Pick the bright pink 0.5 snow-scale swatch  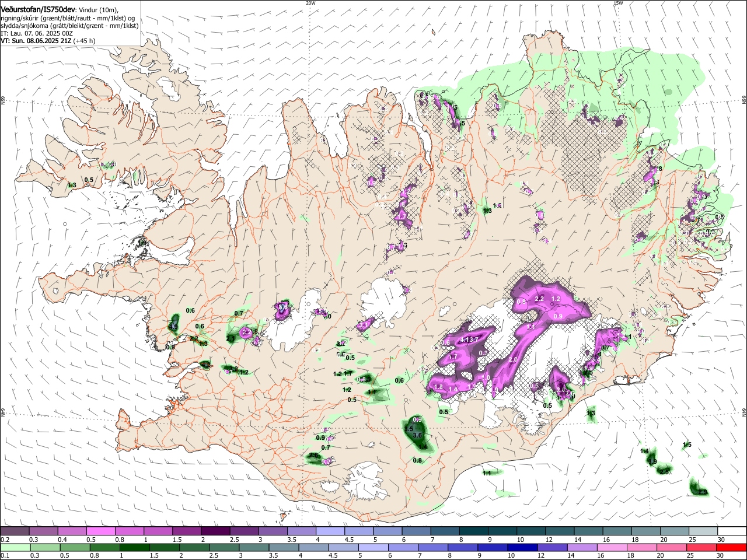click(100, 531)
